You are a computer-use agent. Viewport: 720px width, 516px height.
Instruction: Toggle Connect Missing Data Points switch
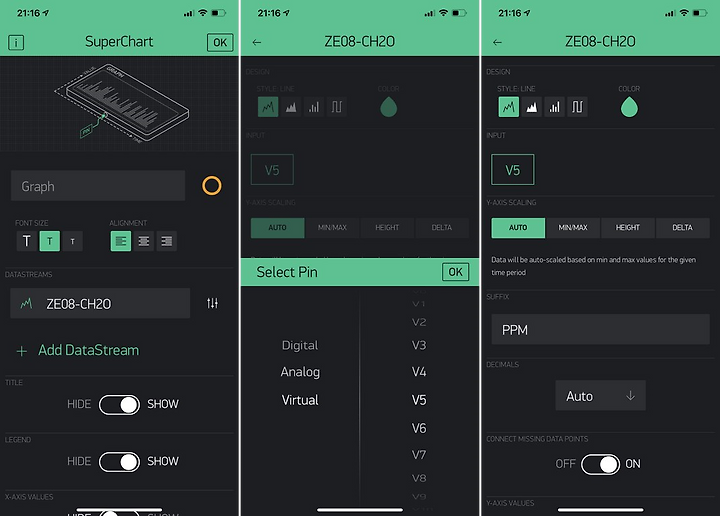tap(601, 464)
